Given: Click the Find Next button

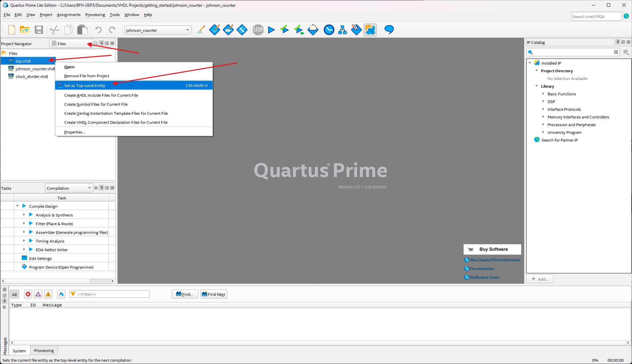Looking at the screenshot, I should [x=214, y=294].
